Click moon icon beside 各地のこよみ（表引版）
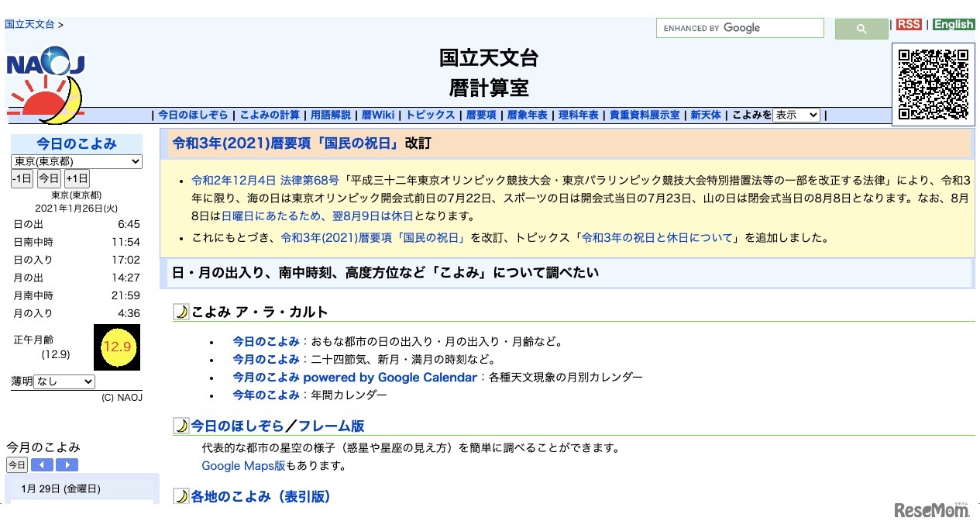 [181, 496]
